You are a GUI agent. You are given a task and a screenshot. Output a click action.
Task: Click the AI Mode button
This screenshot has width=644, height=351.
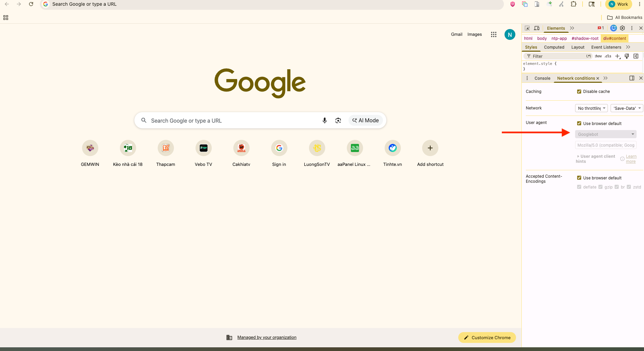(366, 120)
